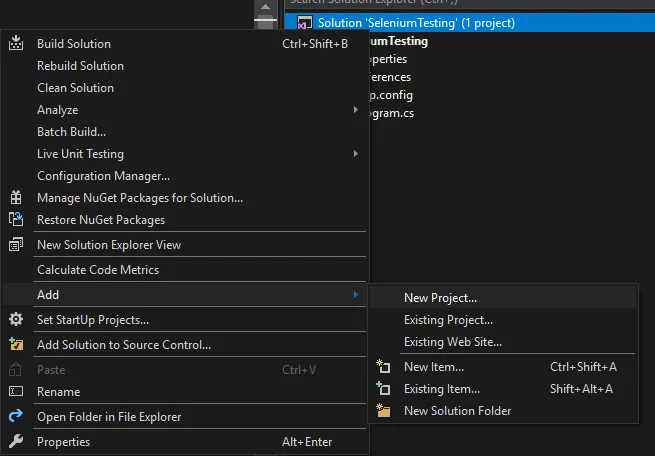Open the Add submenu arrow

355,295
